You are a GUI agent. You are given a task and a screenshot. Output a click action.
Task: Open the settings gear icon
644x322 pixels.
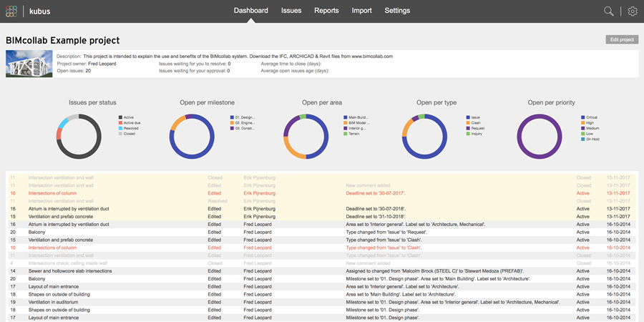click(x=633, y=11)
